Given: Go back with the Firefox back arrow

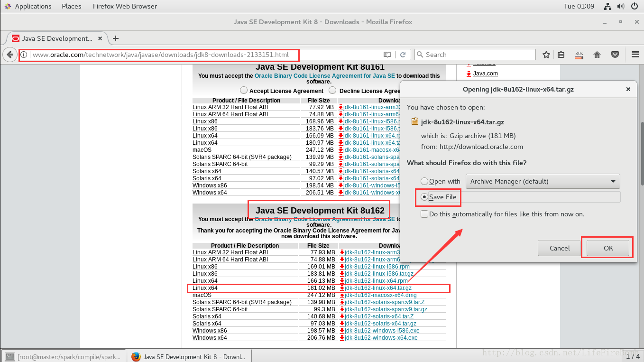Looking at the screenshot, I should (9, 55).
